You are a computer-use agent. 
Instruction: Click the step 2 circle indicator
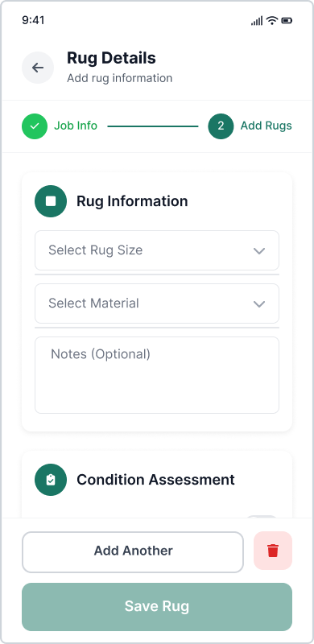[x=221, y=126]
